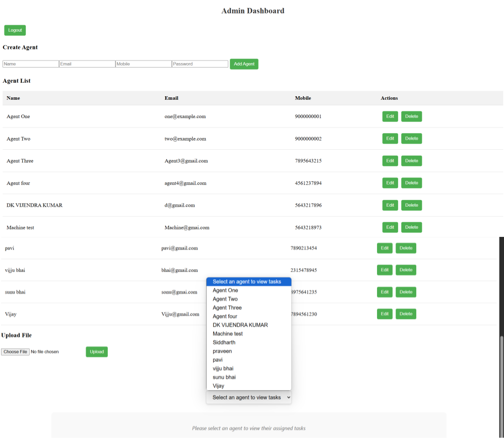Image resolution: width=504 pixels, height=438 pixels.
Task: Choose Agent One in dropdown list
Action: (249, 290)
